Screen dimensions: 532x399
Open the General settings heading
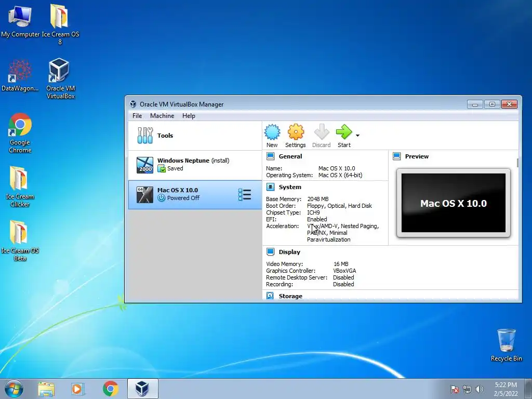(290, 156)
